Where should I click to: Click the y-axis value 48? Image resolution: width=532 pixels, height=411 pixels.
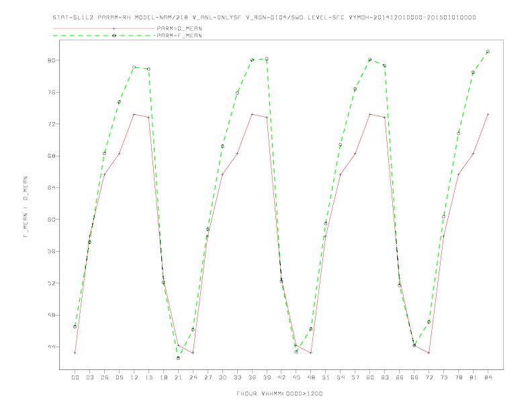pyautogui.click(x=51, y=315)
